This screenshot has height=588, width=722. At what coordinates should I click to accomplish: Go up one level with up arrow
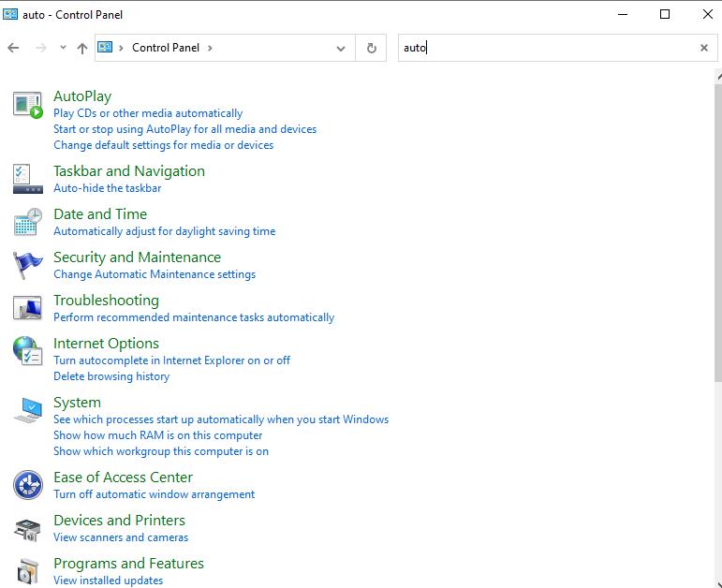click(82, 48)
